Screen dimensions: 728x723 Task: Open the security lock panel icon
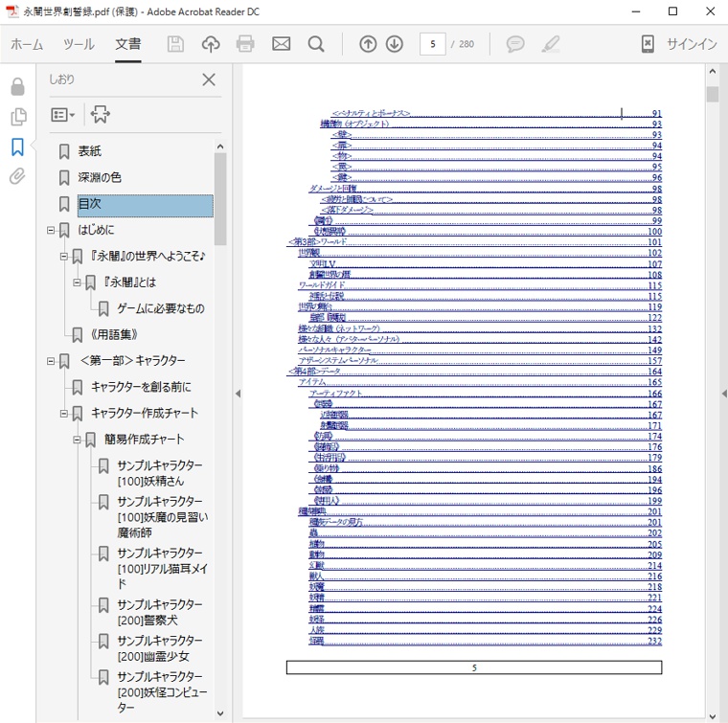[x=17, y=86]
